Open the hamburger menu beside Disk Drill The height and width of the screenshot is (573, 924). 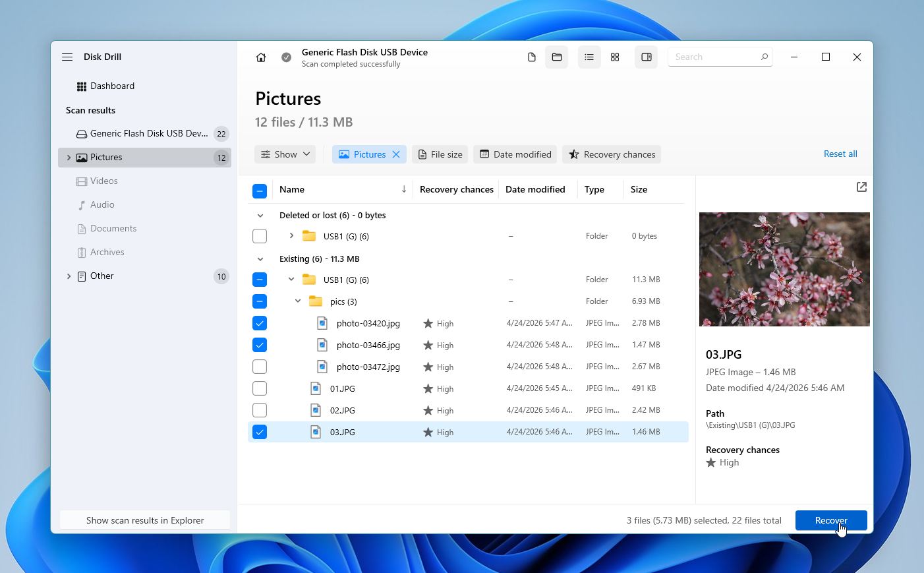67,57
